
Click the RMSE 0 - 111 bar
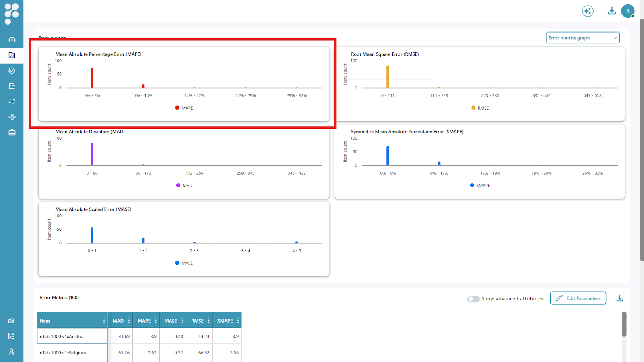point(388,77)
